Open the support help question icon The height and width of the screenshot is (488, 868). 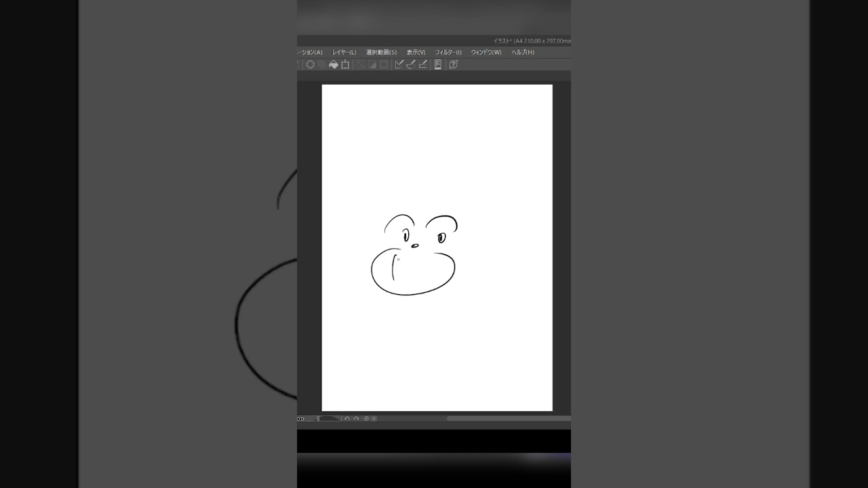[x=454, y=64]
